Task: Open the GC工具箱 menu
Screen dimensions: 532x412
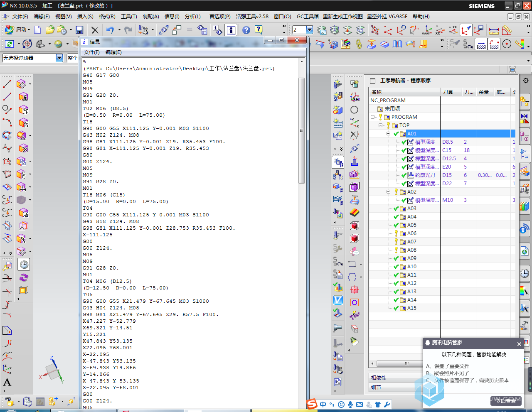Action: 308,17
